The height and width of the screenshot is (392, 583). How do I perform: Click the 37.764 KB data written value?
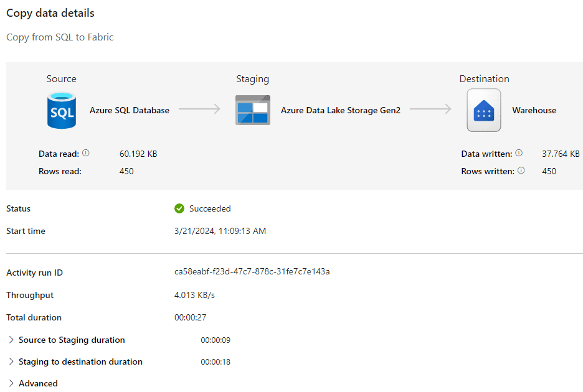click(561, 154)
